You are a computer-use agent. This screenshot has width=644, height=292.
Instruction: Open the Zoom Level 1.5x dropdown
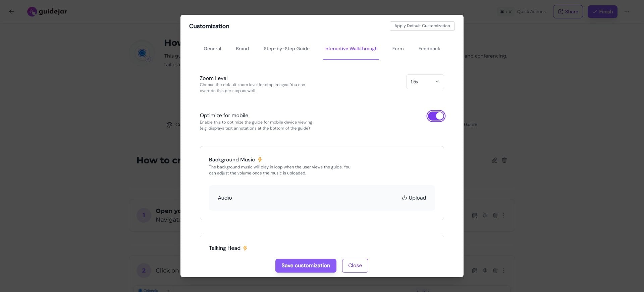[x=425, y=82]
